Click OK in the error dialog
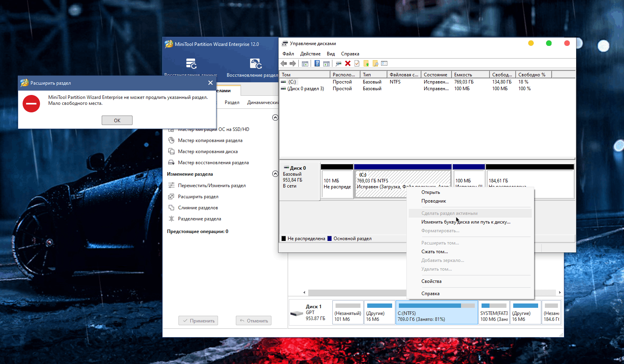Image resolution: width=624 pixels, height=364 pixels. click(x=117, y=120)
